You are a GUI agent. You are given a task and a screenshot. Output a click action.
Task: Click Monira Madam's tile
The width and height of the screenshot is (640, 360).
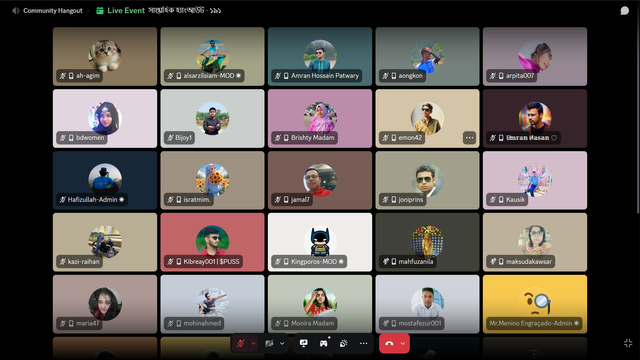coord(320,304)
